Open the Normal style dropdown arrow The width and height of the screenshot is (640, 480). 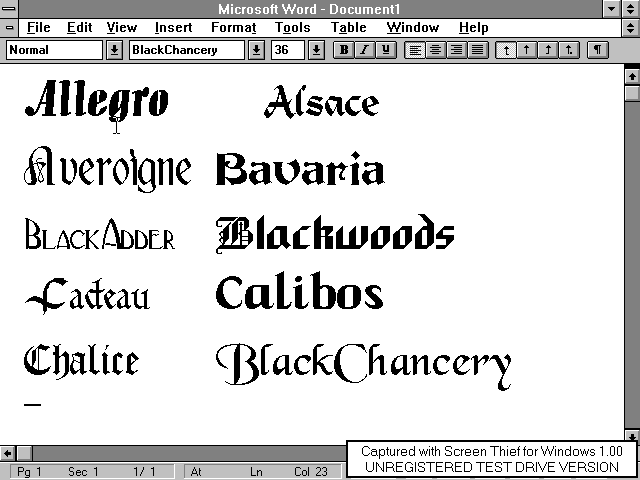[114, 49]
